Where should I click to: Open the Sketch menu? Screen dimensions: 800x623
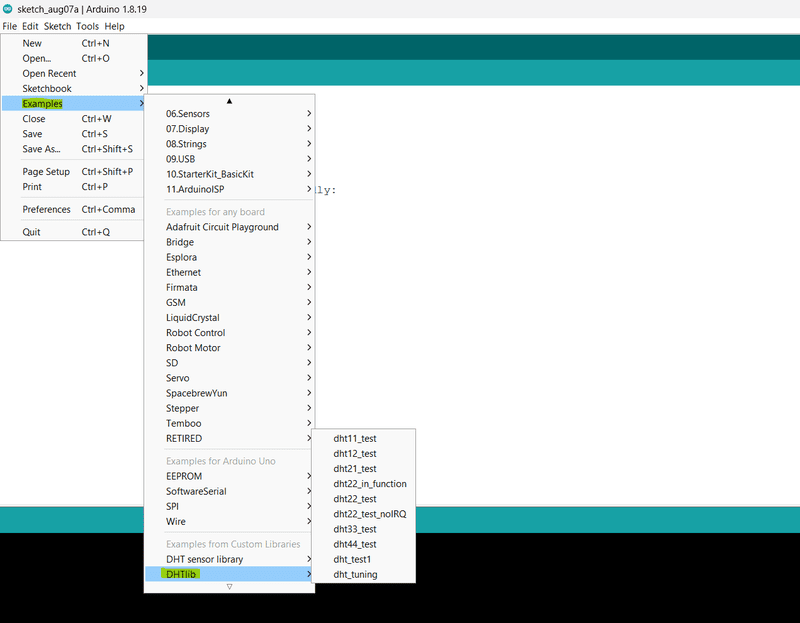[x=57, y=26]
